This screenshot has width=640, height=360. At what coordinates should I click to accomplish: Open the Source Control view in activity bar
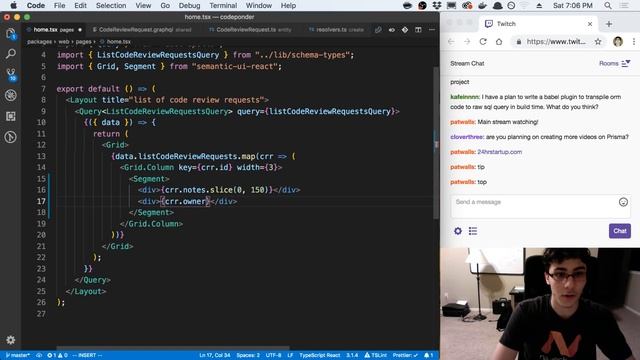click(11, 74)
